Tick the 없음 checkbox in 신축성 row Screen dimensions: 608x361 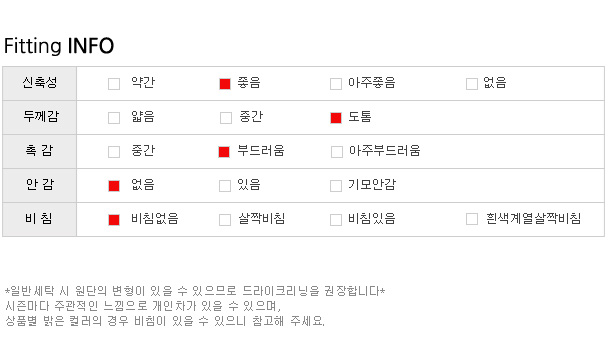point(472,84)
